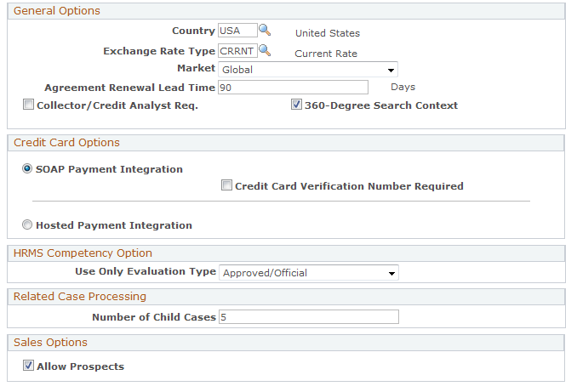Enable Collector/Credit Analyst Req. checkbox

tap(28, 105)
